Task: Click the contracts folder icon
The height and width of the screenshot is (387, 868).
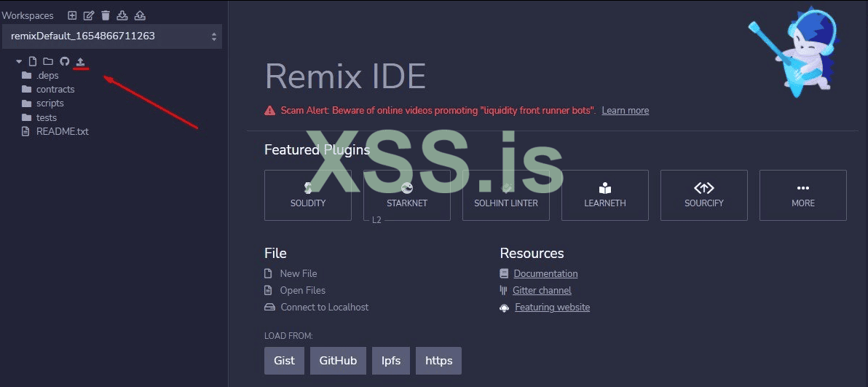Action: [x=26, y=89]
